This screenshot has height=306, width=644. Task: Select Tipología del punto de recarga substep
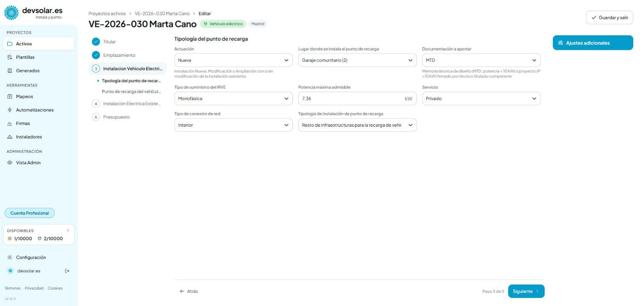[x=131, y=81]
